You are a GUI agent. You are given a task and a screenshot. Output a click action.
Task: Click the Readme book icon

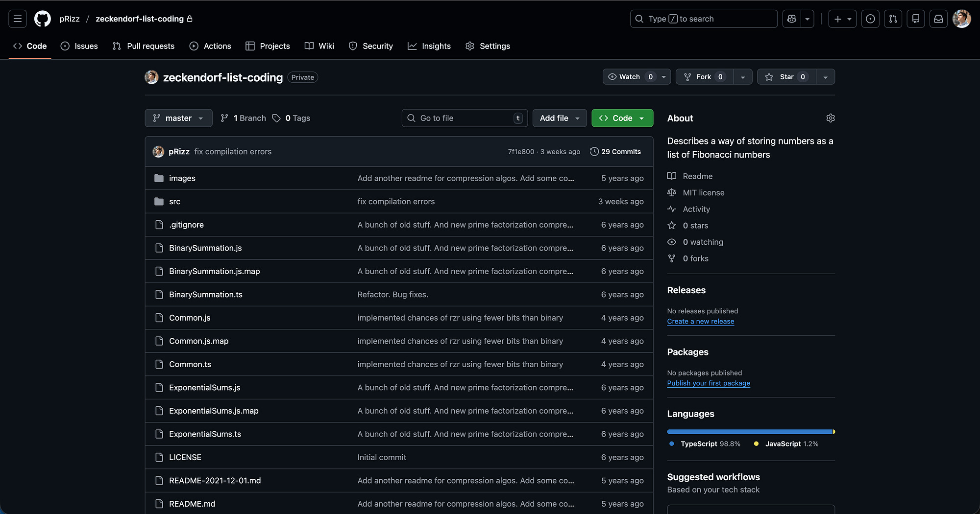672,176
